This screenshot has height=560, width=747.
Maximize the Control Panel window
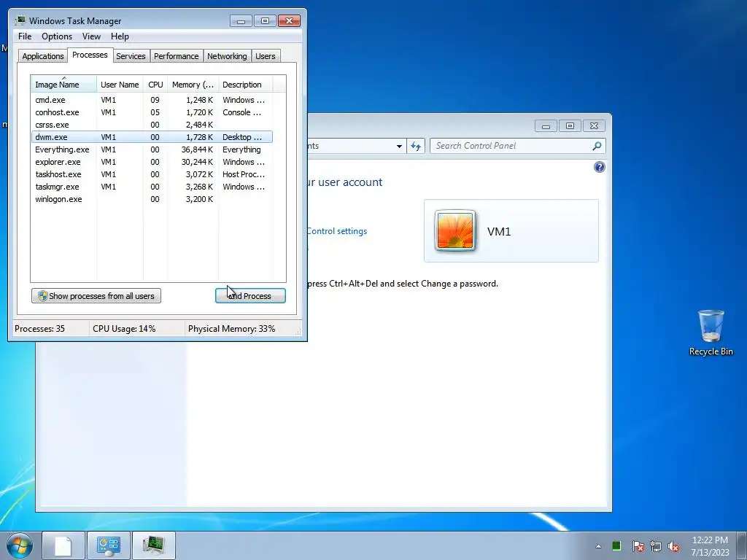click(570, 126)
